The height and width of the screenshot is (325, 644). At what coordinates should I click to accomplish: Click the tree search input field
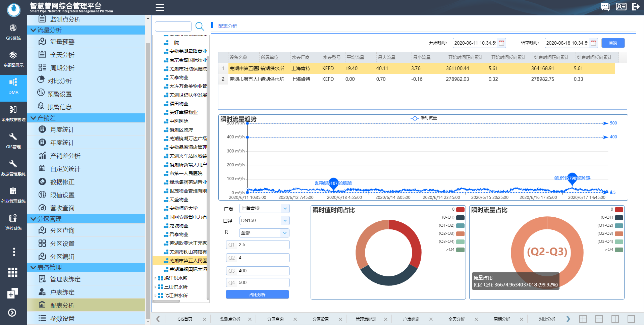pyautogui.click(x=173, y=26)
